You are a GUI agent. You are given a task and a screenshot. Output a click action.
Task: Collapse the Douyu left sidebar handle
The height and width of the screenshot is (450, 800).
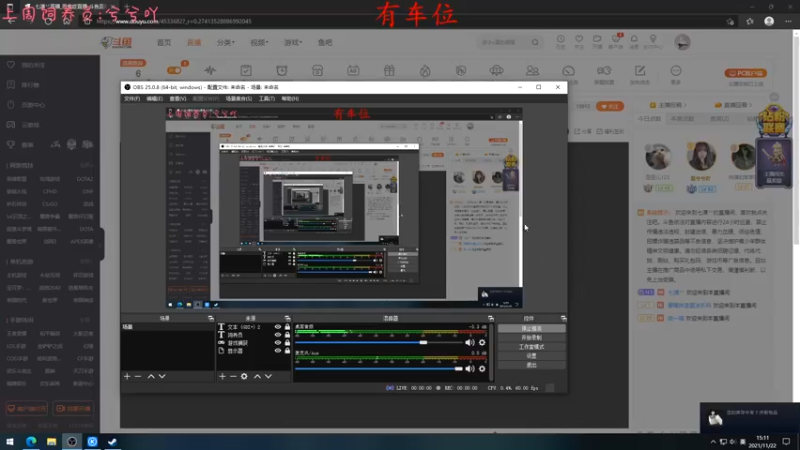(x=102, y=244)
